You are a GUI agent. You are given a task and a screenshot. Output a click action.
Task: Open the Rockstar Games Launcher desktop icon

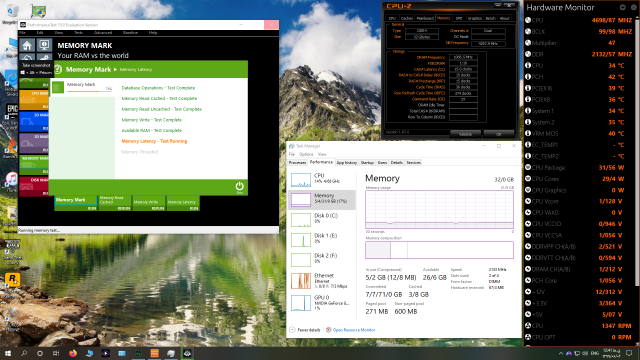pos(12,280)
